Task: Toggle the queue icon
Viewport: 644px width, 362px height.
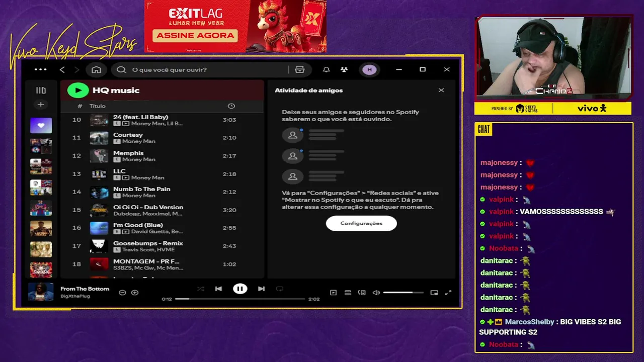Action: click(348, 293)
